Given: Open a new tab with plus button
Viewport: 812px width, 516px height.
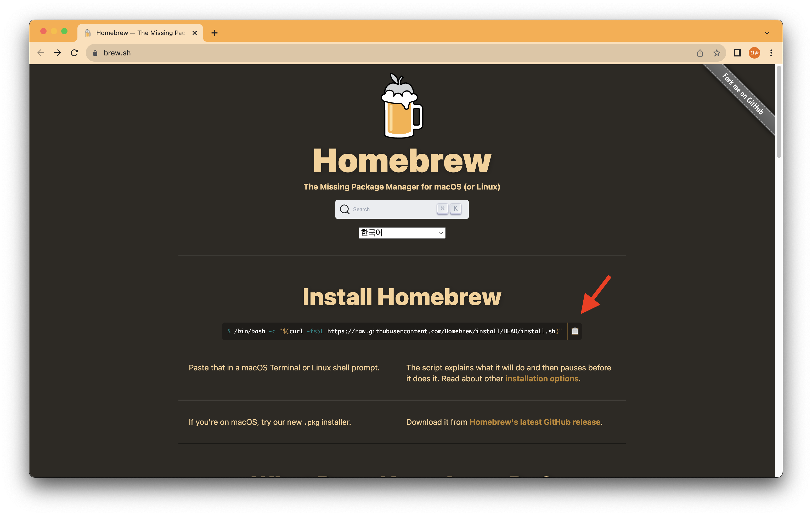Looking at the screenshot, I should tap(215, 33).
